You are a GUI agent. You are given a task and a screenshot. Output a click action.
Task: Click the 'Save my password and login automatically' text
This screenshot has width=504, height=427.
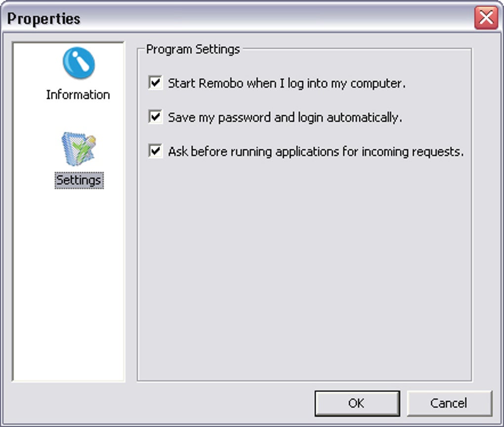285,118
